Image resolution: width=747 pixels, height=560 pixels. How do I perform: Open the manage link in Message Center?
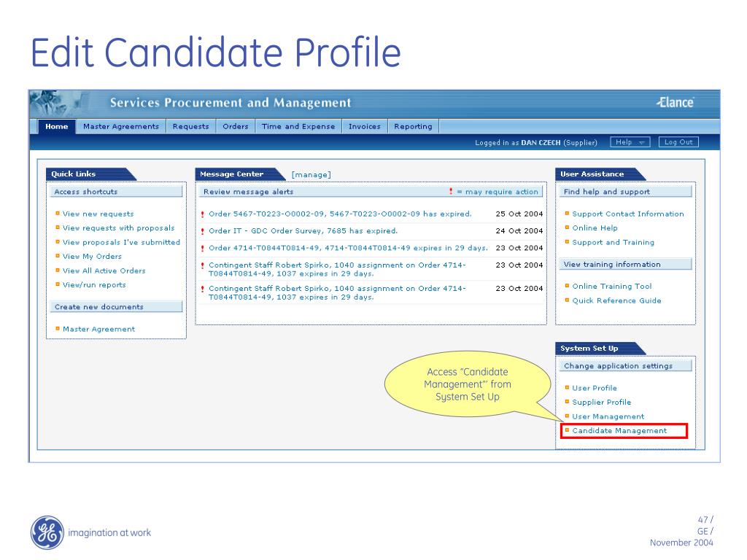click(312, 174)
